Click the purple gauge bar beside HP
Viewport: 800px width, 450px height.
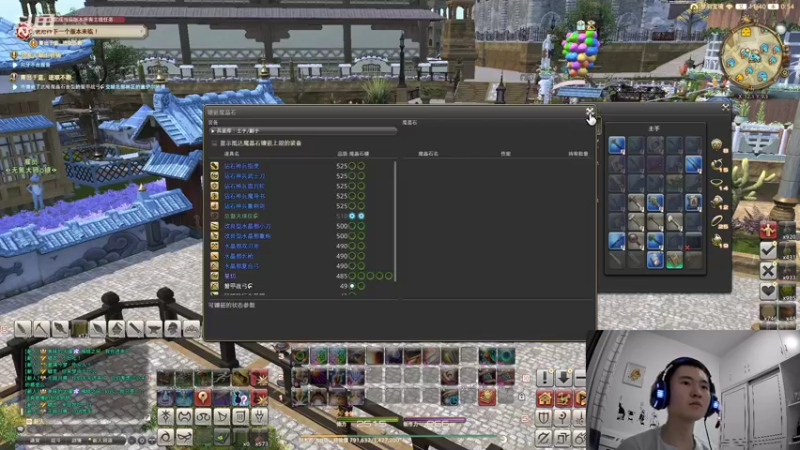coord(435,420)
